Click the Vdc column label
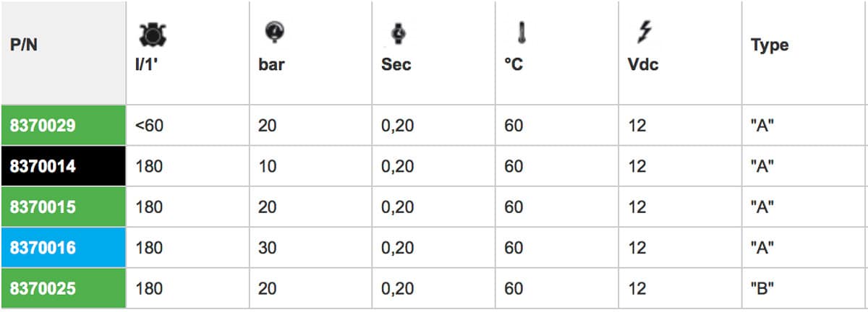The image size is (868, 312). click(x=643, y=64)
